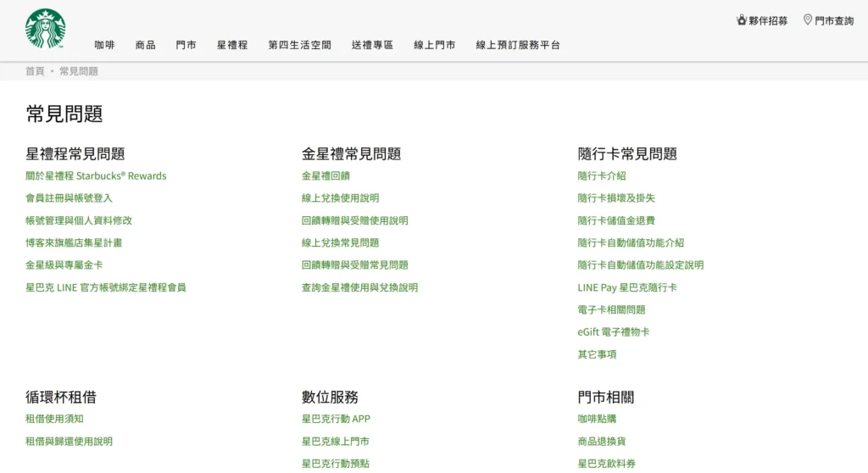Open 會員註冊與帳號登入 FAQ link
Image resolution: width=868 pixels, height=473 pixels.
pyautogui.click(x=69, y=198)
